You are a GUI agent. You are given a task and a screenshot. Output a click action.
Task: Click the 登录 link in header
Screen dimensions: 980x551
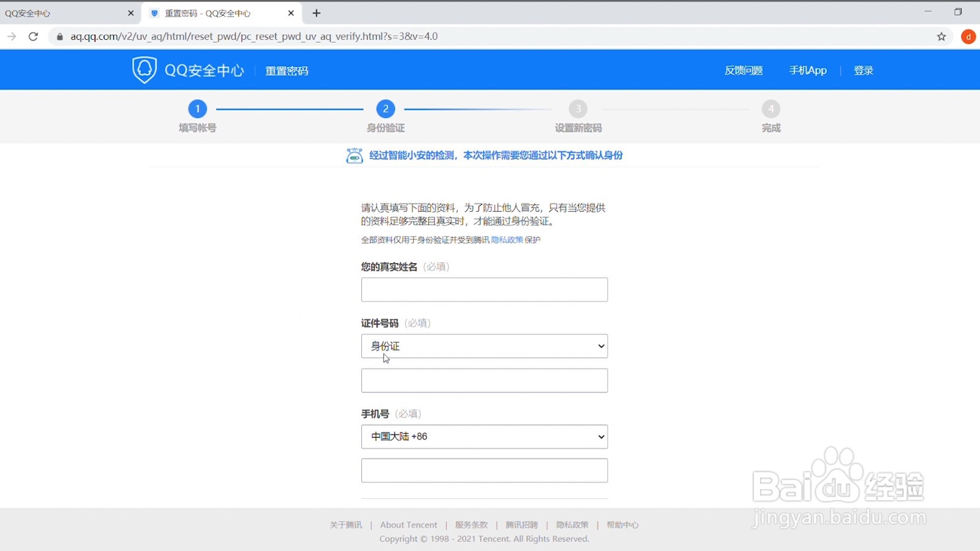864,70
